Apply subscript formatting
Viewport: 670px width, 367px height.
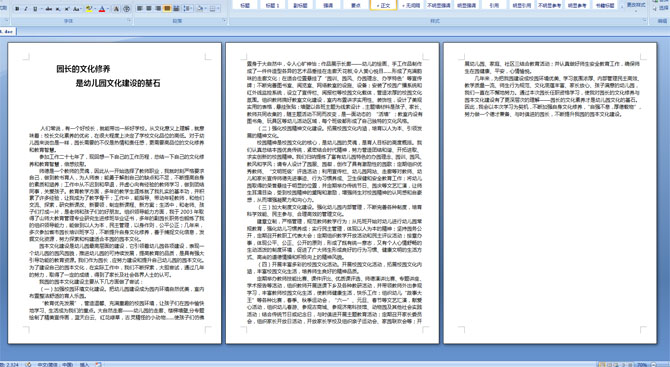(x=58, y=9)
